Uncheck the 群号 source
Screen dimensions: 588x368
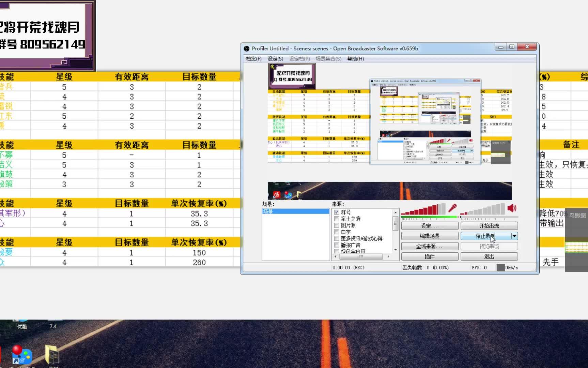(x=337, y=212)
